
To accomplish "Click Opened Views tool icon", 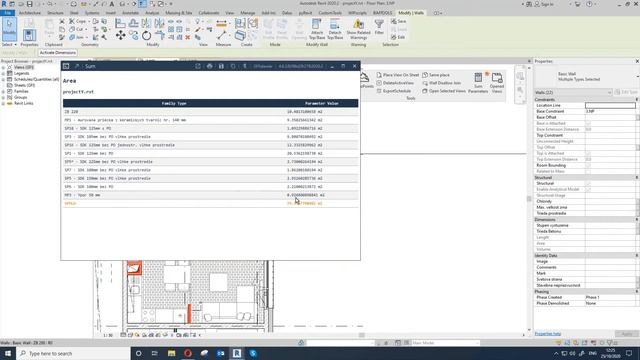I will (x=497, y=83).
